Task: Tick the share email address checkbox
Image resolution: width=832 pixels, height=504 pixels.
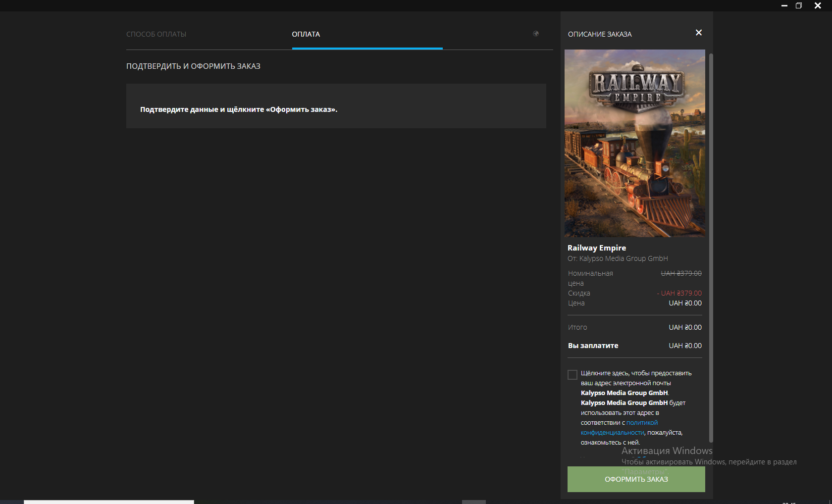Action: click(x=572, y=375)
